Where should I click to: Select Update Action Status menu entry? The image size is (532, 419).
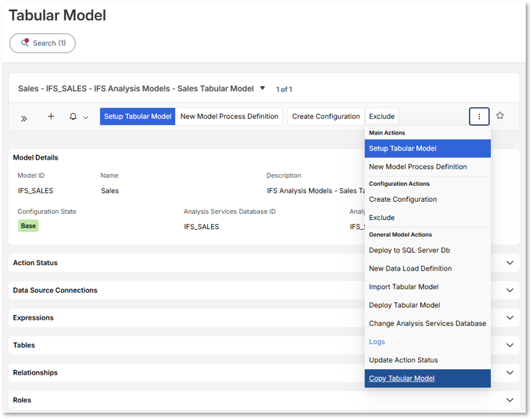pos(428,360)
